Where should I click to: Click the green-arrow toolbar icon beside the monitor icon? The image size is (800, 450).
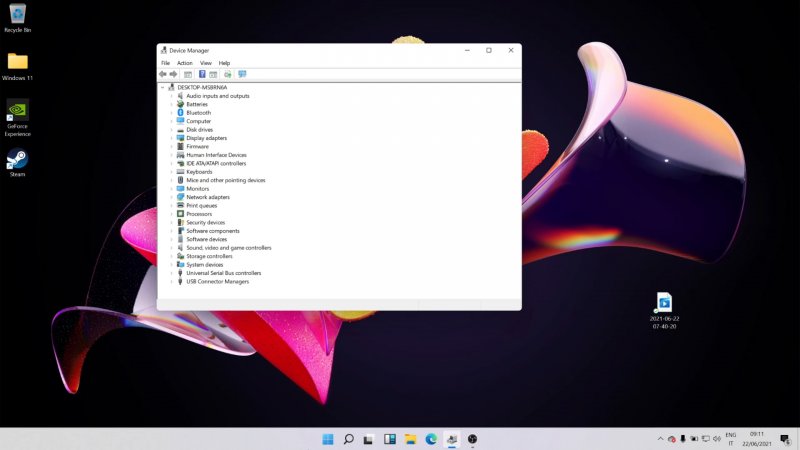coord(228,74)
